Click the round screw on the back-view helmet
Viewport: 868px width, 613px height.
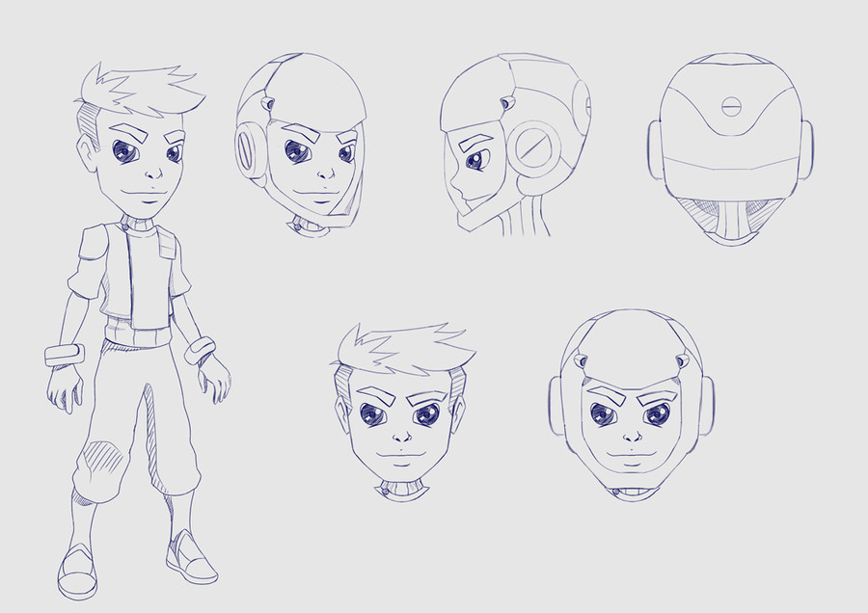pyautogui.click(x=732, y=106)
